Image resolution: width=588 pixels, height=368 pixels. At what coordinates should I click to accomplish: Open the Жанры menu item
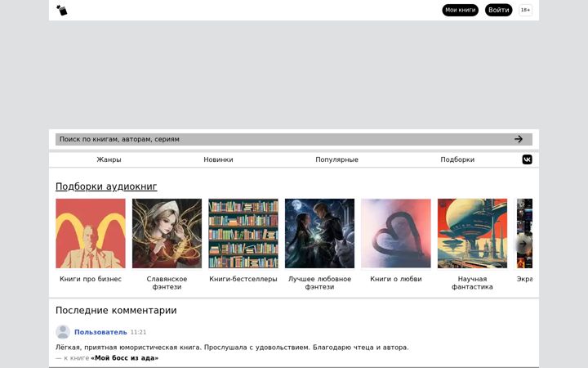pyautogui.click(x=109, y=159)
